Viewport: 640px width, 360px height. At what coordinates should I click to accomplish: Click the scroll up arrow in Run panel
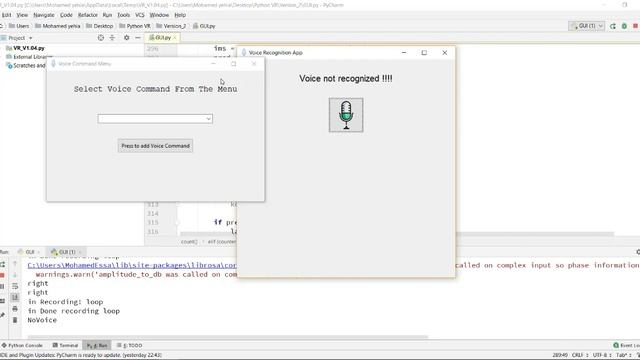point(15,264)
